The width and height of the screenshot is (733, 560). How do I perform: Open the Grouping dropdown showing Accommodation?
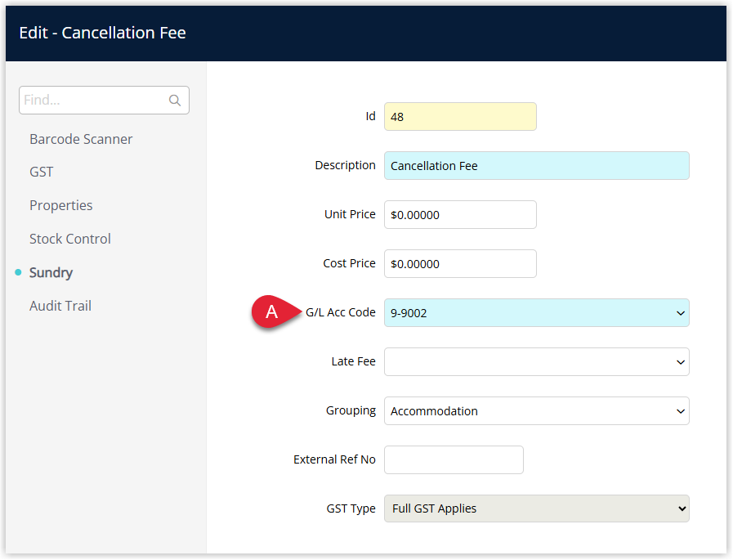(x=537, y=410)
